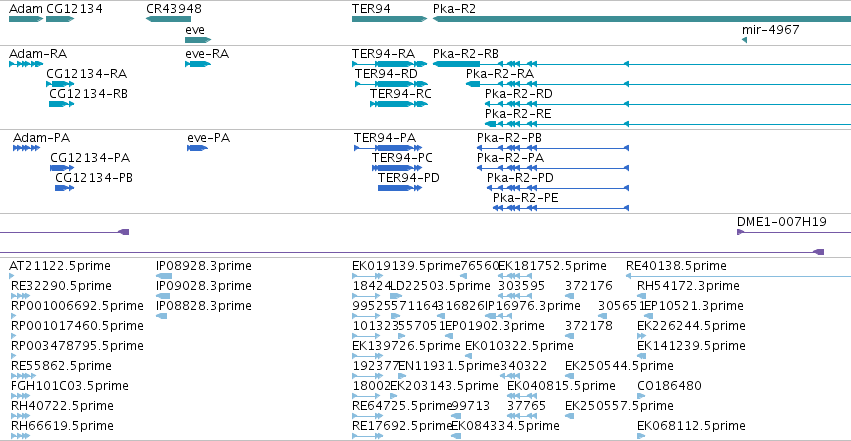Select the IP08928.3prime EST arrow
The image size is (851, 441).
164,276
